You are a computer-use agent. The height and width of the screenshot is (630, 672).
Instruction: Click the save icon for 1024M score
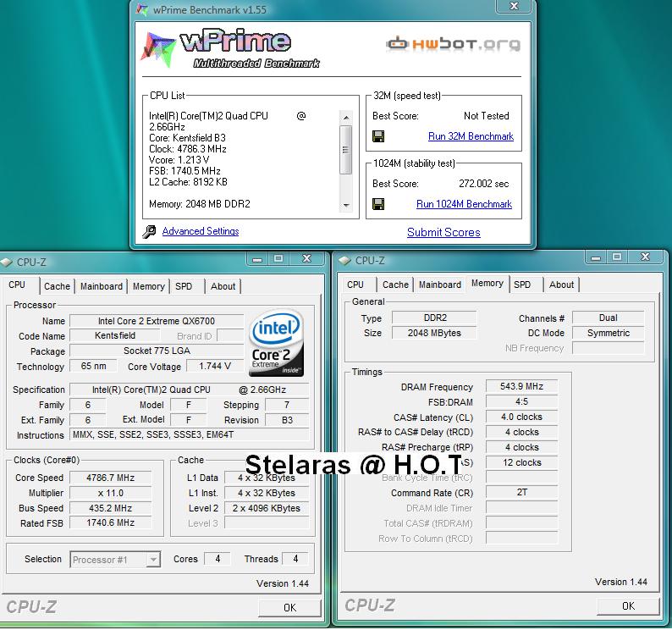pyautogui.click(x=378, y=204)
